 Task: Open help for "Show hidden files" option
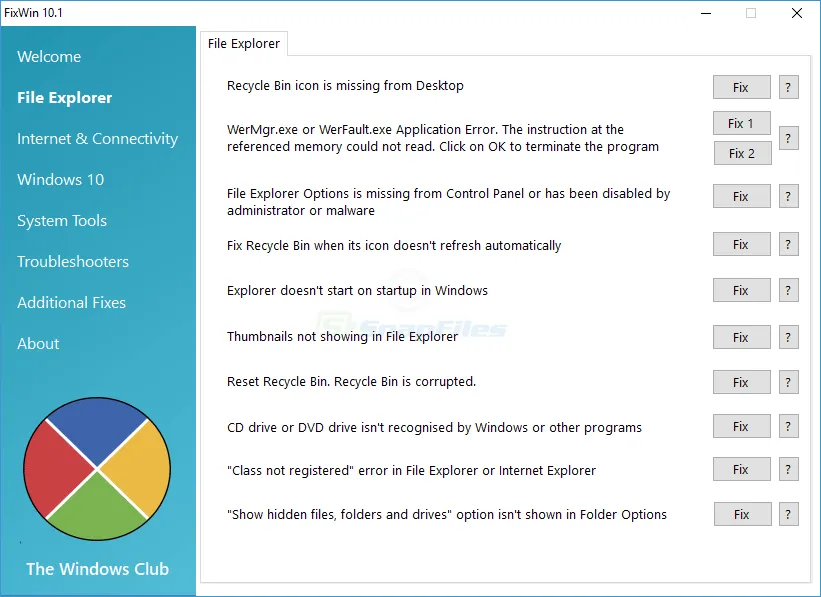pyautogui.click(x=789, y=514)
